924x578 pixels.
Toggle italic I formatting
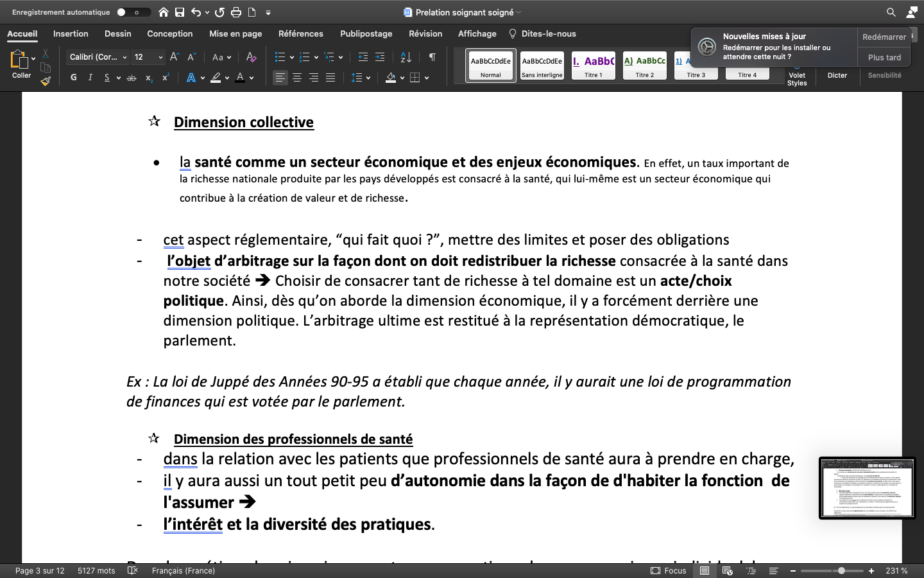(x=90, y=78)
